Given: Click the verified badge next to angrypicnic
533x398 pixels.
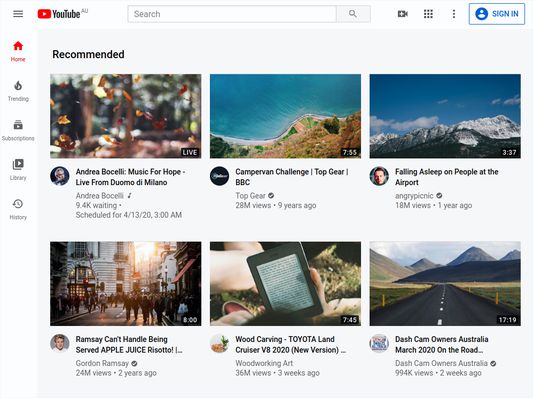Looking at the screenshot, I should (439, 196).
